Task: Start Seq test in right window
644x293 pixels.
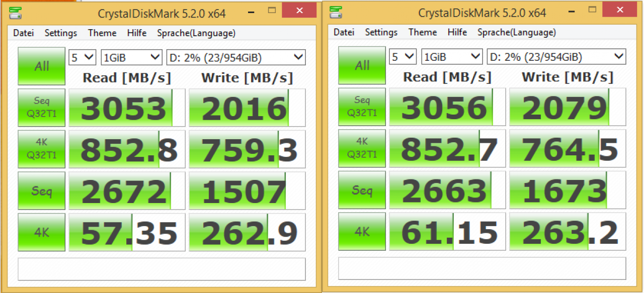Action: point(362,190)
